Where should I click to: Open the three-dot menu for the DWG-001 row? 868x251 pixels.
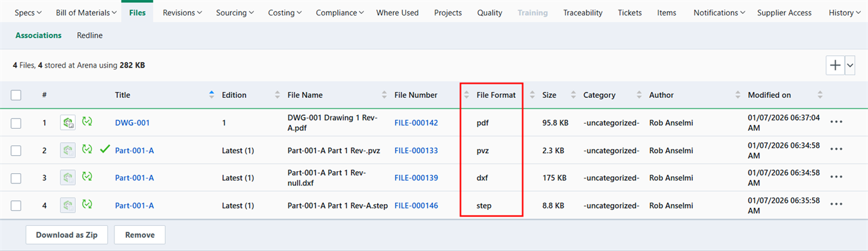(x=836, y=122)
